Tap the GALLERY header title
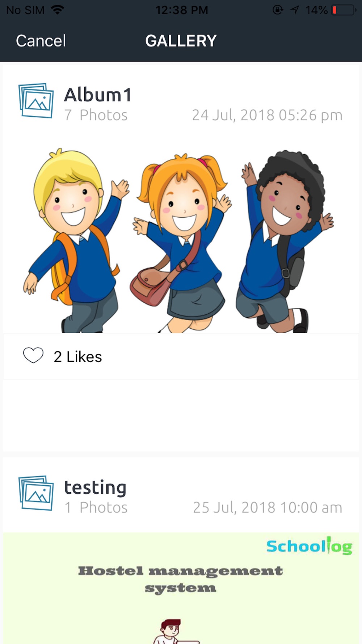Image resolution: width=362 pixels, height=644 pixels. (x=181, y=41)
